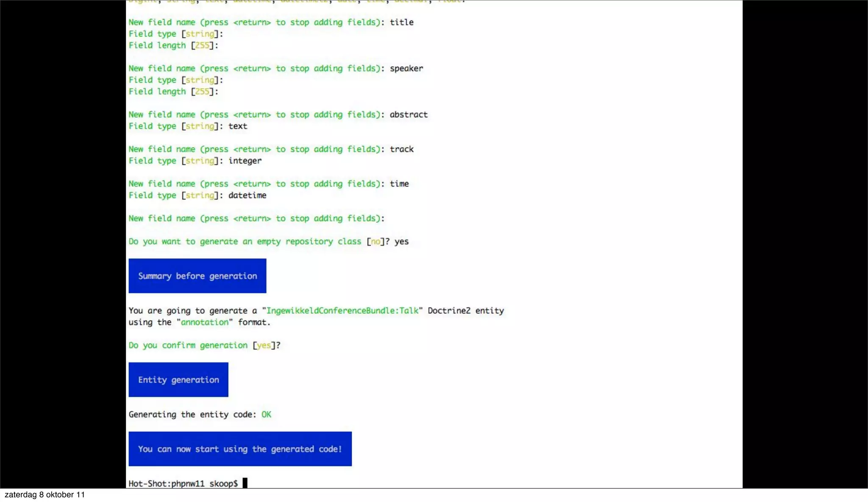Click the word "annotation" format text
This screenshot has height=502, width=868.
[x=205, y=322]
